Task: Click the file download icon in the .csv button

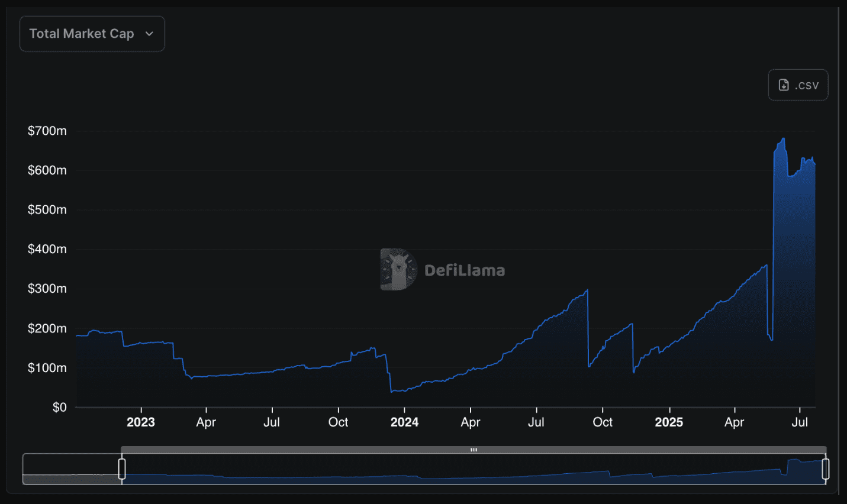Action: (x=784, y=85)
